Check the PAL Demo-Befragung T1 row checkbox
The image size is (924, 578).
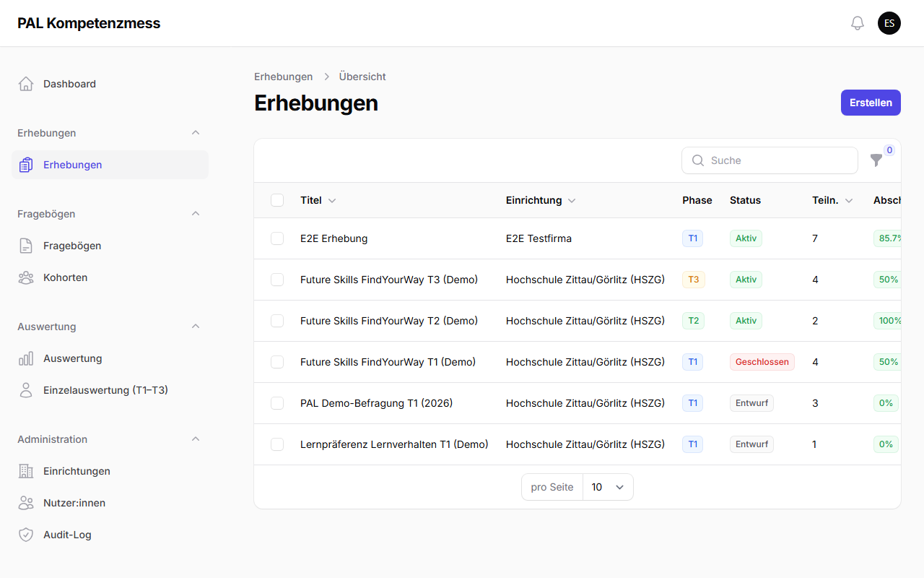277,403
